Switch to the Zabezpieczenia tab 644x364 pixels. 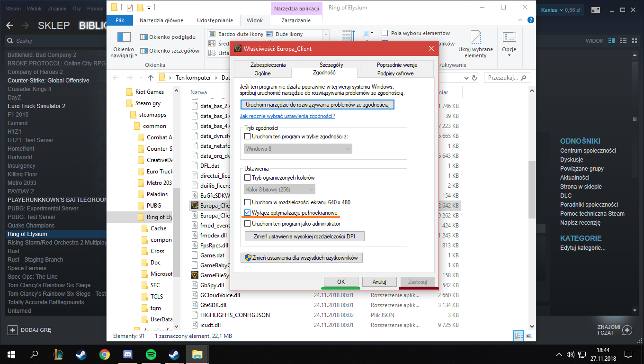[268, 64]
